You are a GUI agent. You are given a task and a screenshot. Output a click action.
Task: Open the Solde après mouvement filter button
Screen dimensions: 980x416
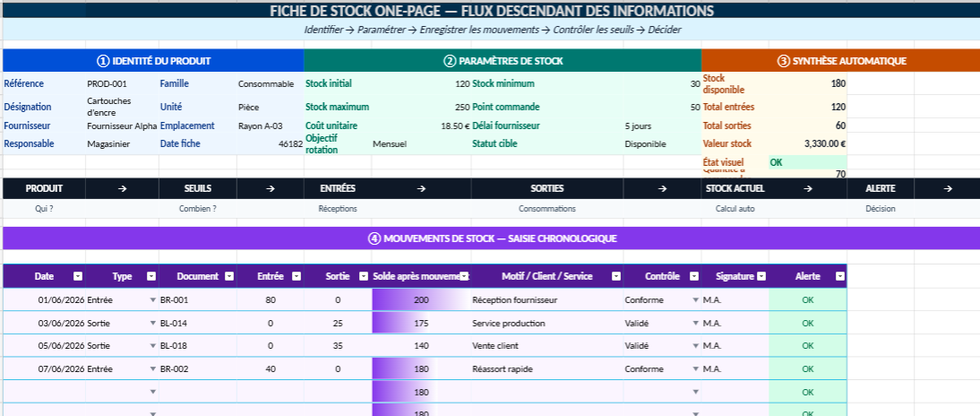pyautogui.click(x=464, y=276)
